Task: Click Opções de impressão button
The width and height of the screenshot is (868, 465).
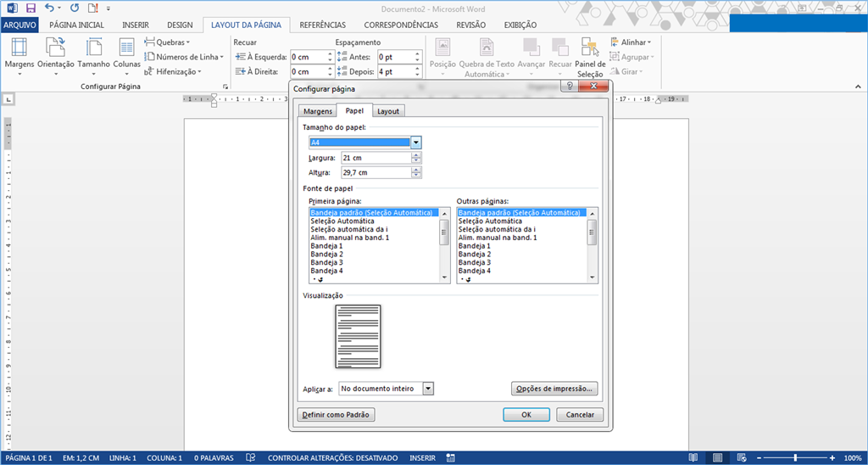Action: tap(554, 389)
